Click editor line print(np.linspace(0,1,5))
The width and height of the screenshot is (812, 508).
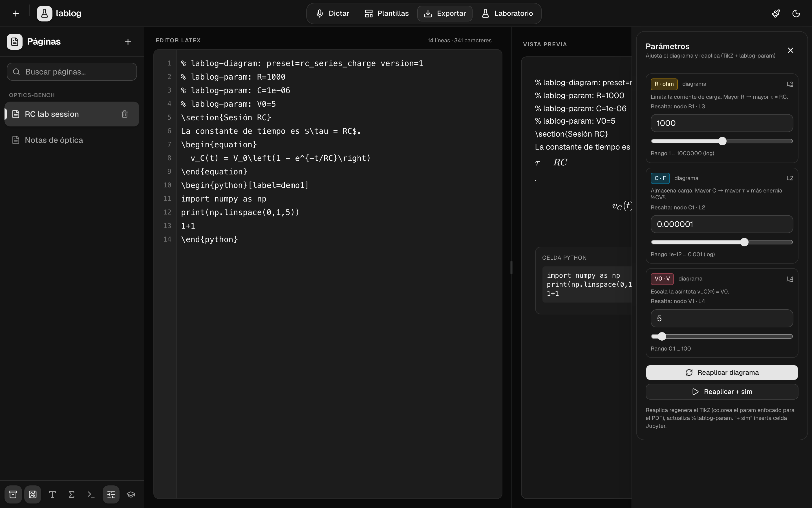click(240, 212)
